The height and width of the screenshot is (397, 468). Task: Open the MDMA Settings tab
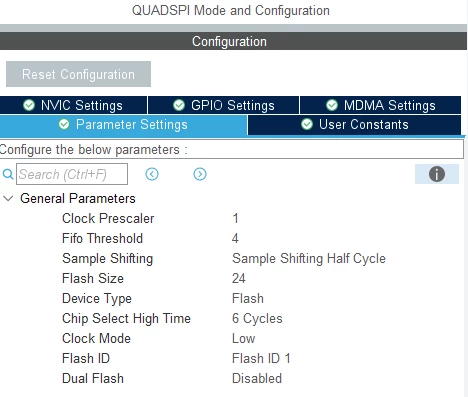tap(380, 105)
